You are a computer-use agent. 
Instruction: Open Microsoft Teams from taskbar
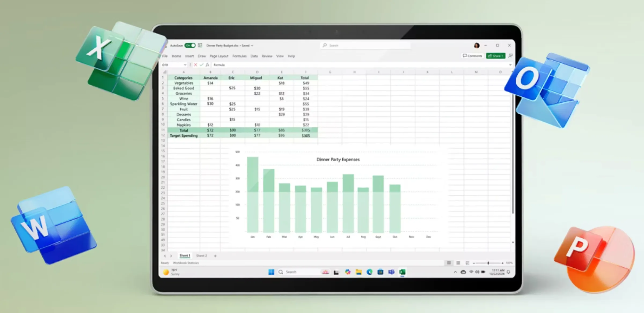(391, 272)
